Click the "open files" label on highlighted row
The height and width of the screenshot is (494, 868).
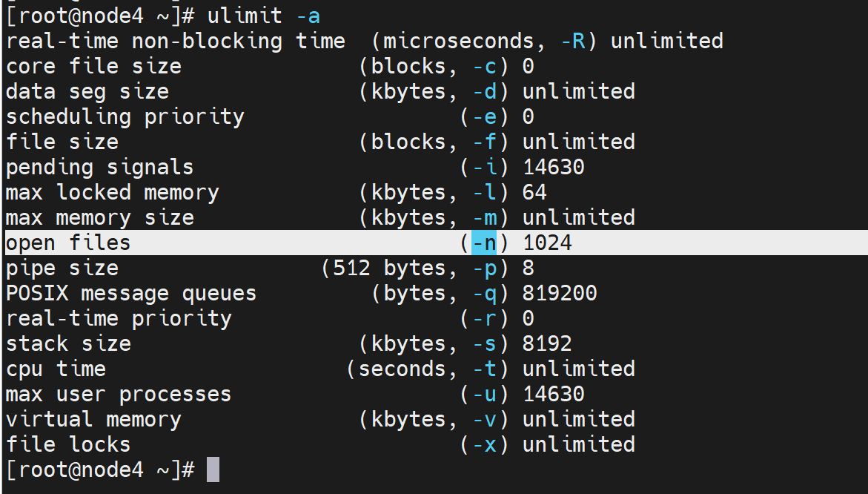coord(68,243)
